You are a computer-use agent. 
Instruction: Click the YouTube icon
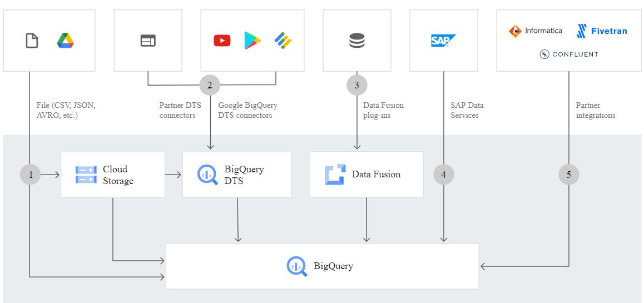[x=222, y=41]
